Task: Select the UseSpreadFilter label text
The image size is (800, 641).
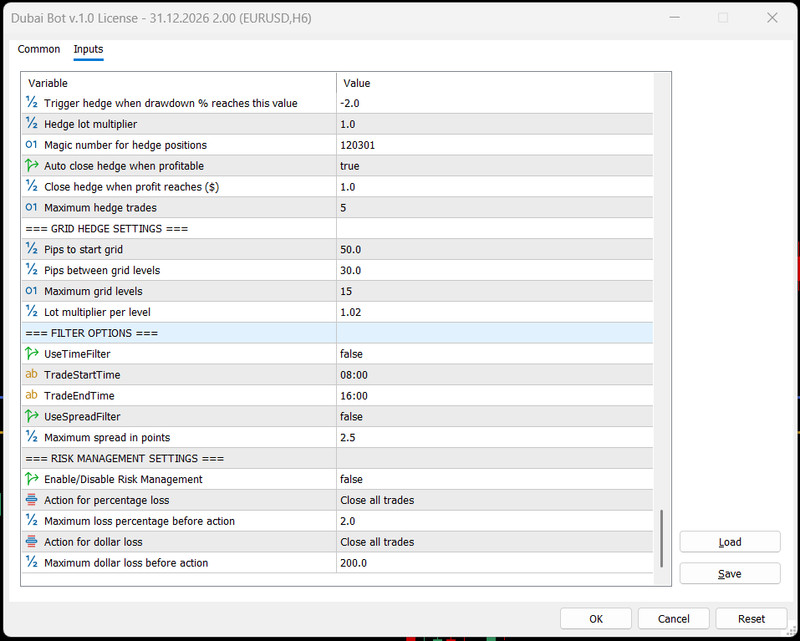Action: click(82, 416)
